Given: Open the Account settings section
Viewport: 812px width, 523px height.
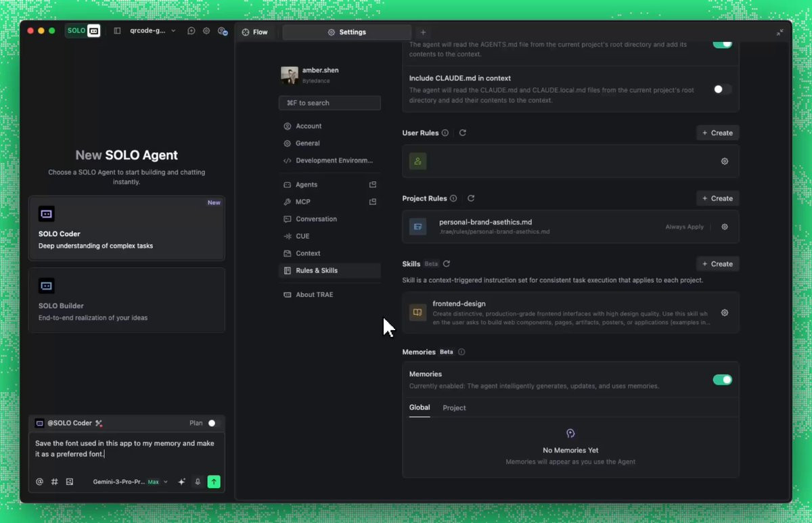Looking at the screenshot, I should [x=330, y=126].
